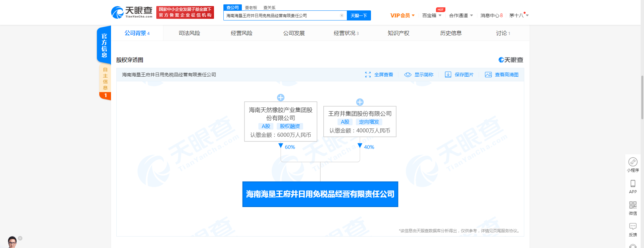Click the company name search input field
This screenshot has width=644, height=248.
(x=282, y=15)
